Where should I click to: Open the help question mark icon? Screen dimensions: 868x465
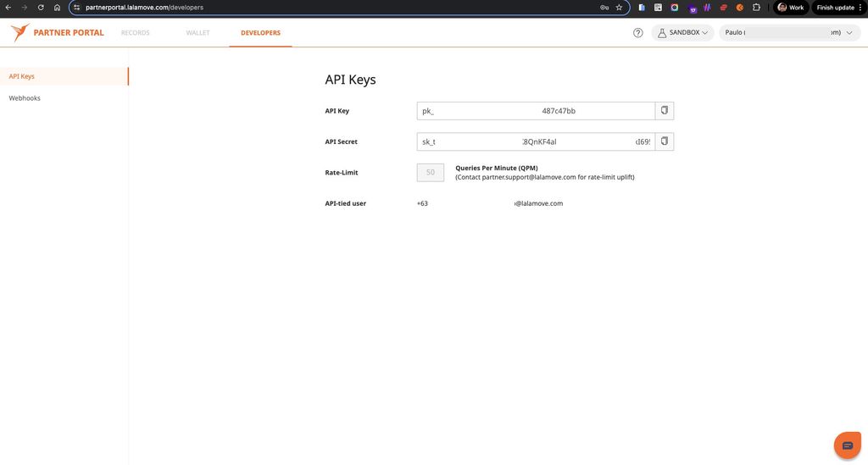[x=638, y=33]
